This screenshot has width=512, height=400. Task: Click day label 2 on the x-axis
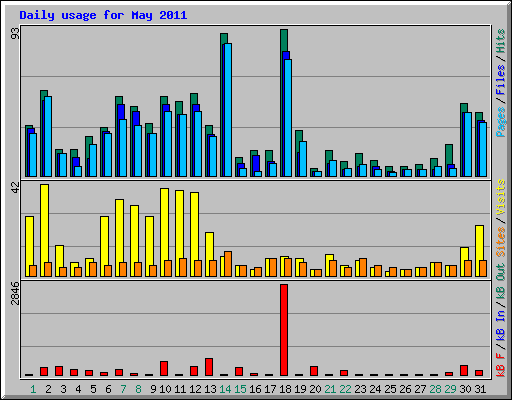[x=48, y=389]
